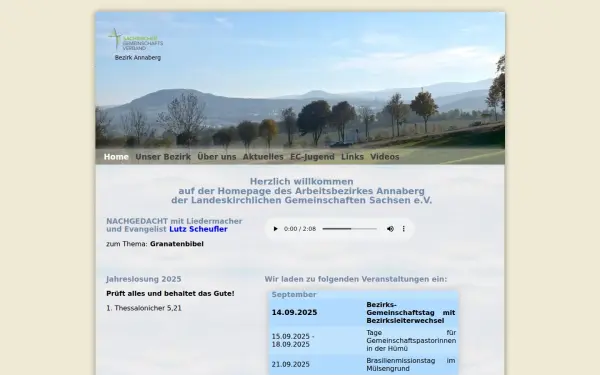Click the audio time display 0:00 / 2:08
600x375 pixels.
coord(300,229)
